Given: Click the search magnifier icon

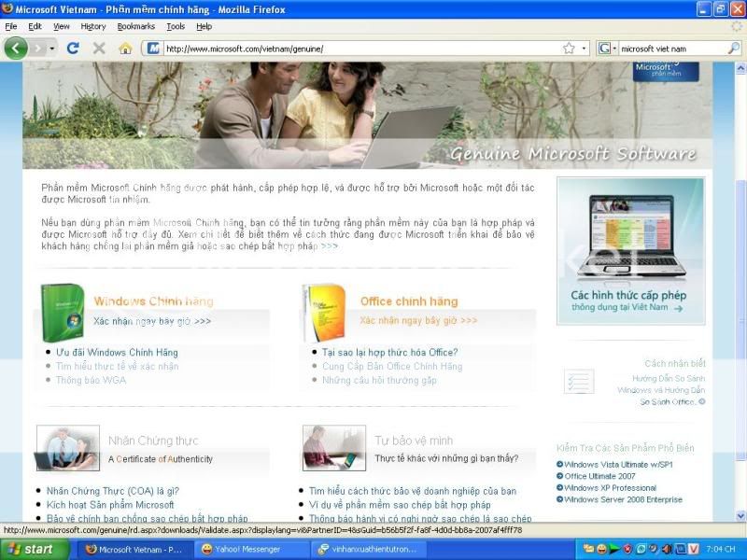Looking at the screenshot, I should (x=734, y=49).
